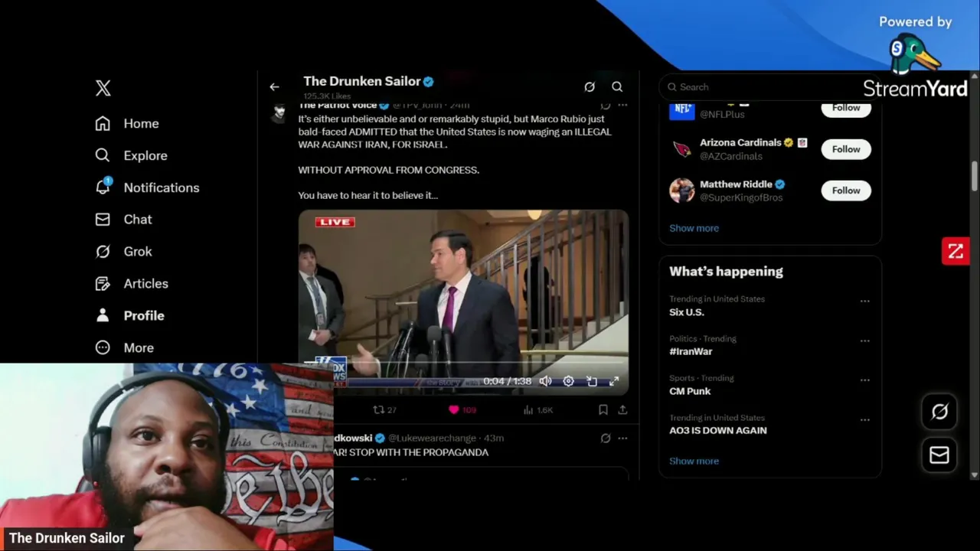Click the Notifications bell icon
The height and width of the screenshot is (551, 980).
pos(103,187)
